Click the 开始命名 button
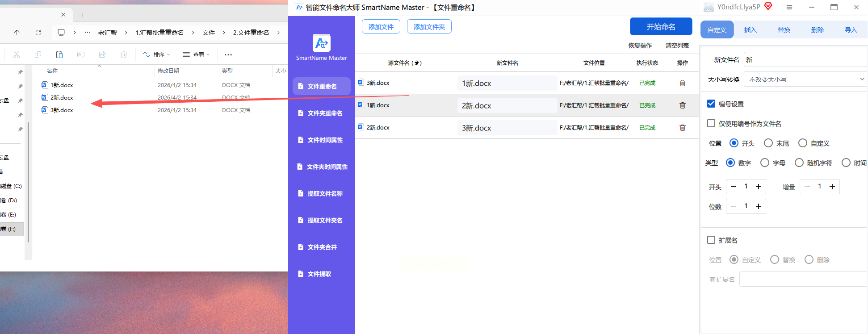 [661, 27]
